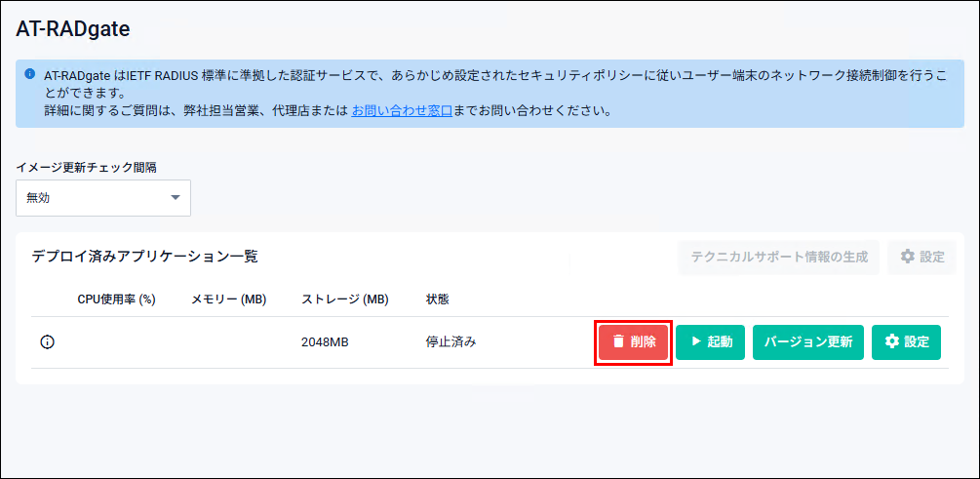
Task: Delete the stopped application via 削除 button
Action: (x=633, y=342)
